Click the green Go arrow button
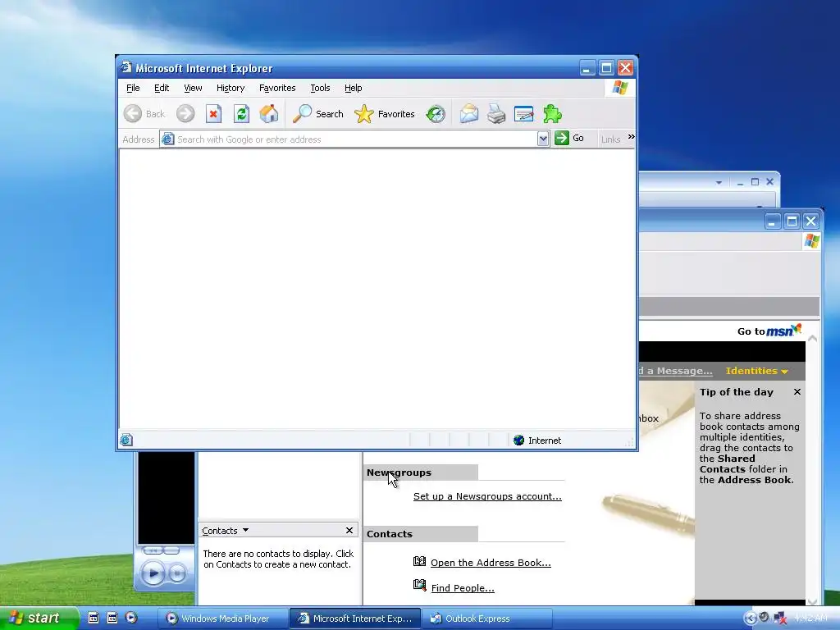The height and width of the screenshot is (630, 840). pyautogui.click(x=561, y=138)
